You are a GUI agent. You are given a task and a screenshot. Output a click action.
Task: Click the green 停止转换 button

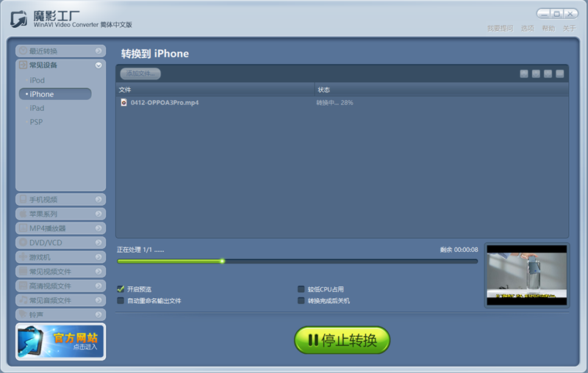click(342, 340)
